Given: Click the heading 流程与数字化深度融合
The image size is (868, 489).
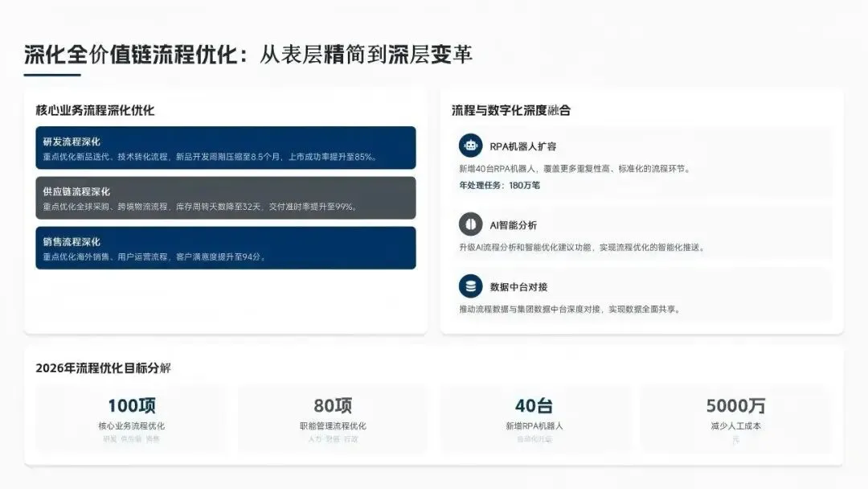Looking at the screenshot, I should point(511,110).
